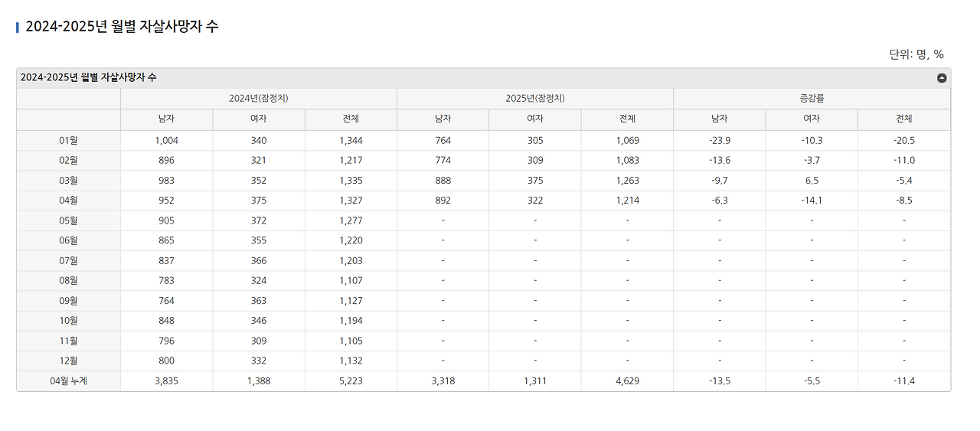
Task: Select the 02월 row label
Action: pos(68,161)
